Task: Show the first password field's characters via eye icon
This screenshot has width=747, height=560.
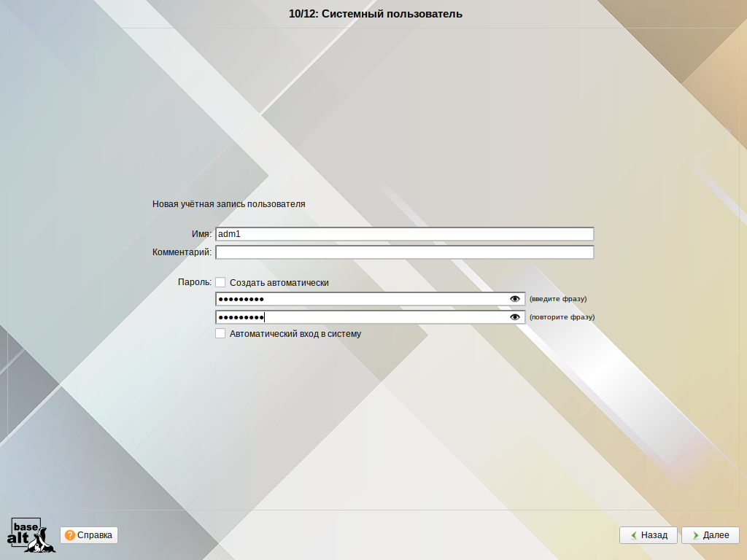Action: (515, 299)
